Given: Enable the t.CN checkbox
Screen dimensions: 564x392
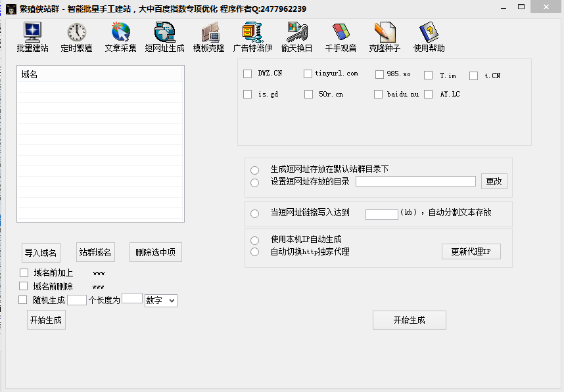Looking at the screenshot, I should pos(474,76).
